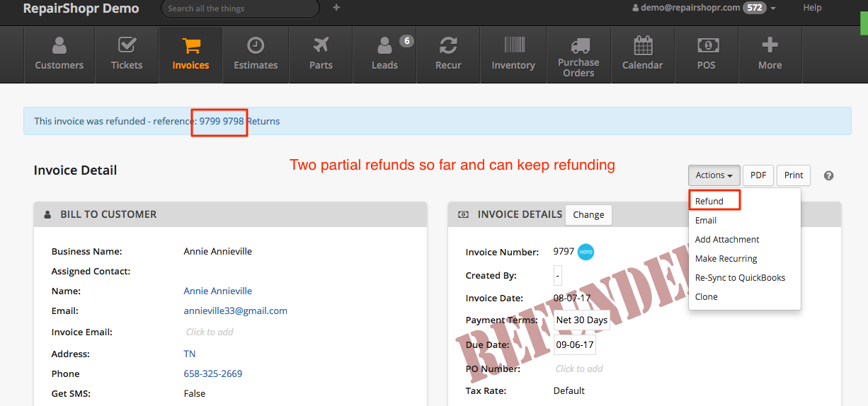The image size is (868, 406).
Task: Choose Add Attachment menu entry
Action: [727, 239]
